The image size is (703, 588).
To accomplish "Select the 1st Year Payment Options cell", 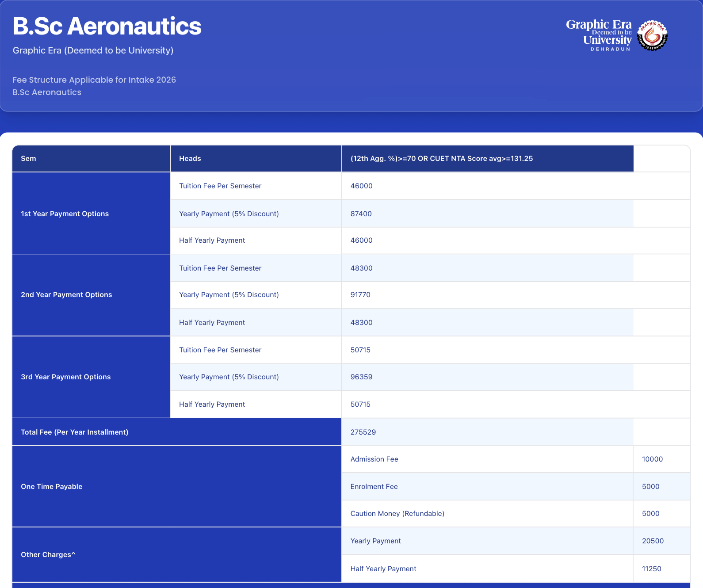I will click(x=65, y=214).
